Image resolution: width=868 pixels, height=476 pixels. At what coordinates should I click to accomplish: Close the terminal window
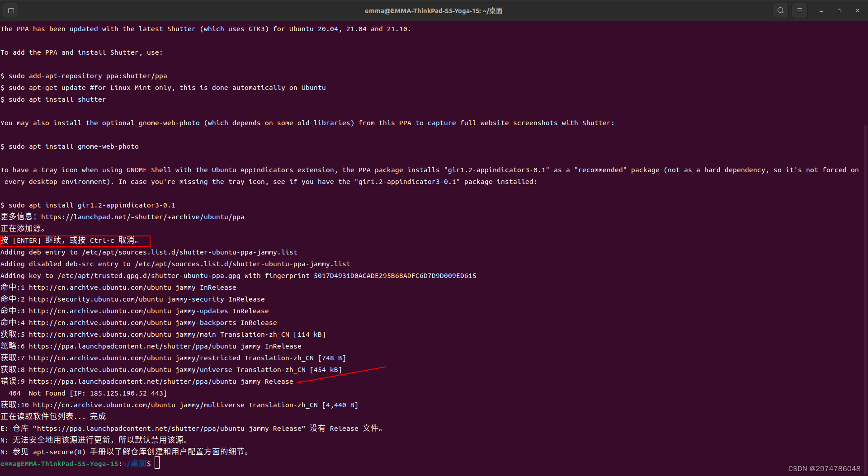(858, 10)
